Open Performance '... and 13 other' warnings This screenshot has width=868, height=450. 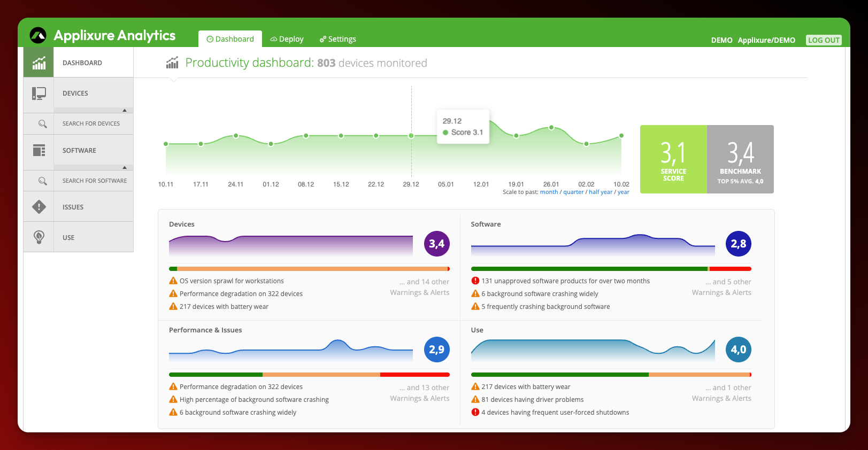pyautogui.click(x=420, y=393)
